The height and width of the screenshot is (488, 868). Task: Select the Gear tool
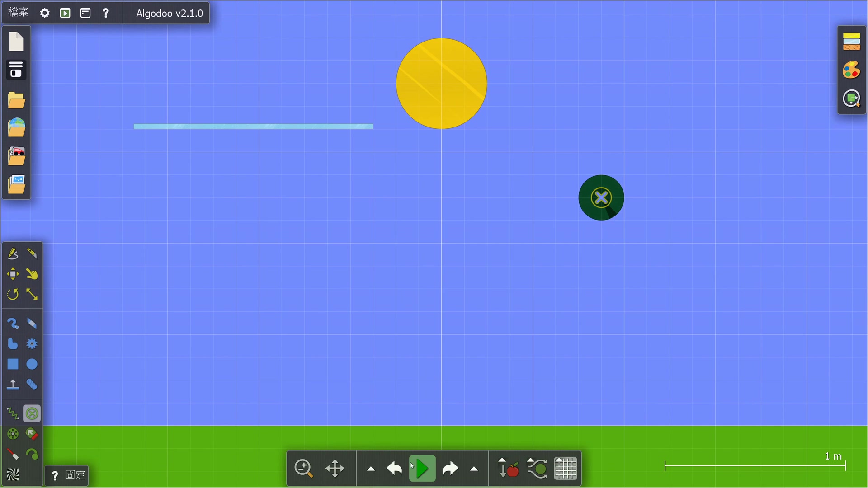pyautogui.click(x=32, y=344)
